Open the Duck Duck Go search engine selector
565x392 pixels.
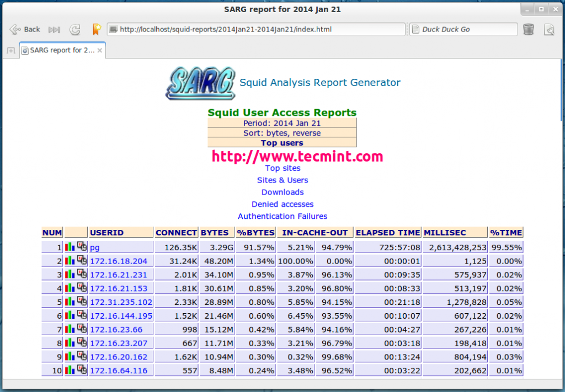pos(463,29)
